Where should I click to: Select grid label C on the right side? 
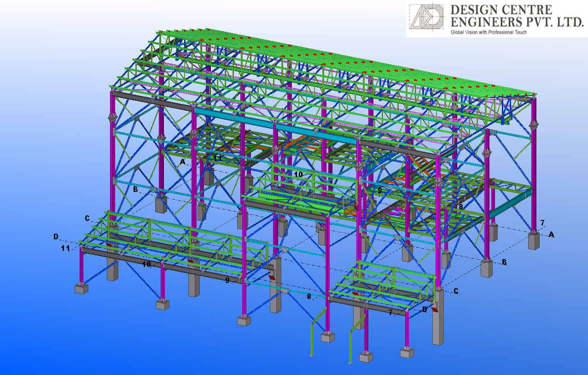click(456, 291)
